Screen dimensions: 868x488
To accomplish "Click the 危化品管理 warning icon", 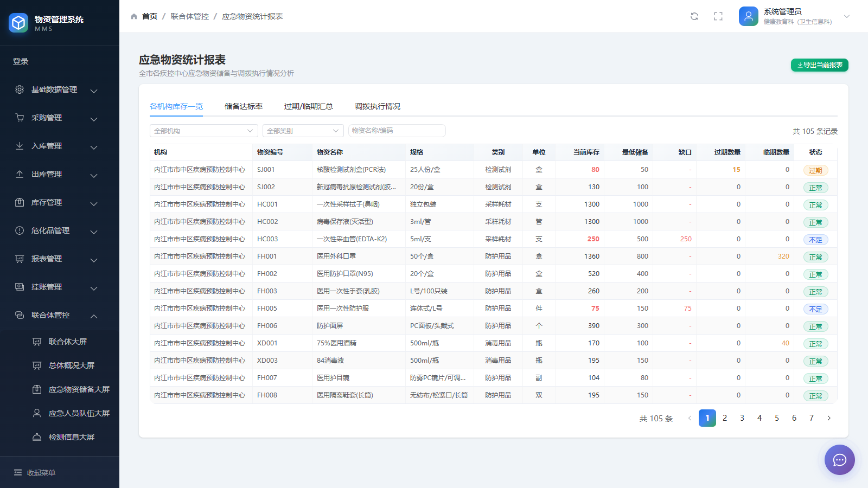I will [x=20, y=230].
